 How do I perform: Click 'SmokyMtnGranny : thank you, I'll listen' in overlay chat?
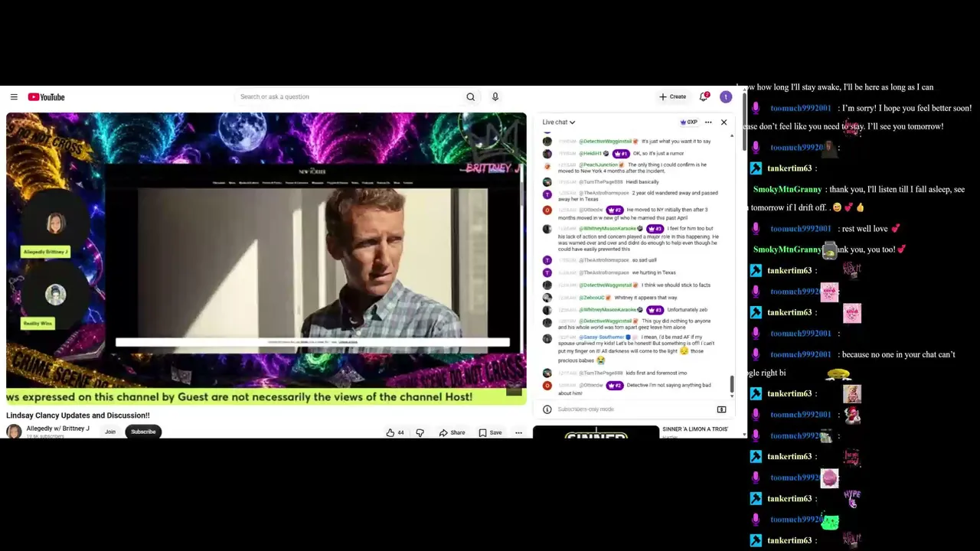click(859, 190)
